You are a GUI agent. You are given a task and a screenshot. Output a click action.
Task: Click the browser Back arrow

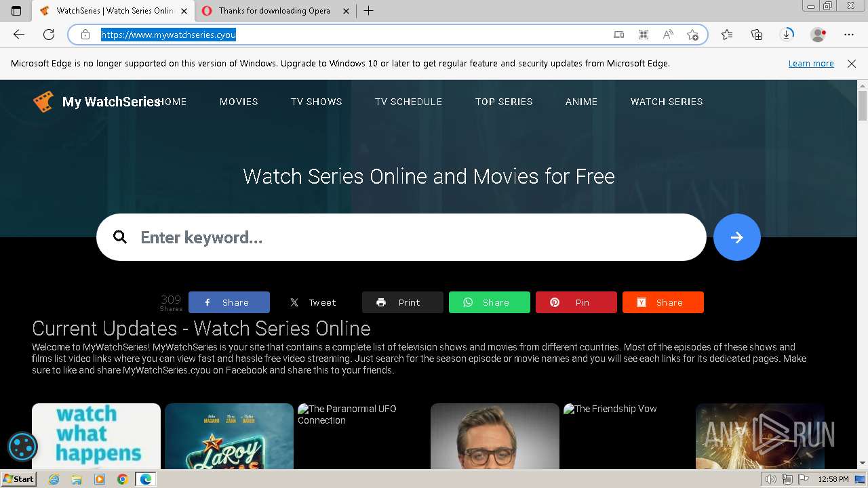[x=19, y=35]
